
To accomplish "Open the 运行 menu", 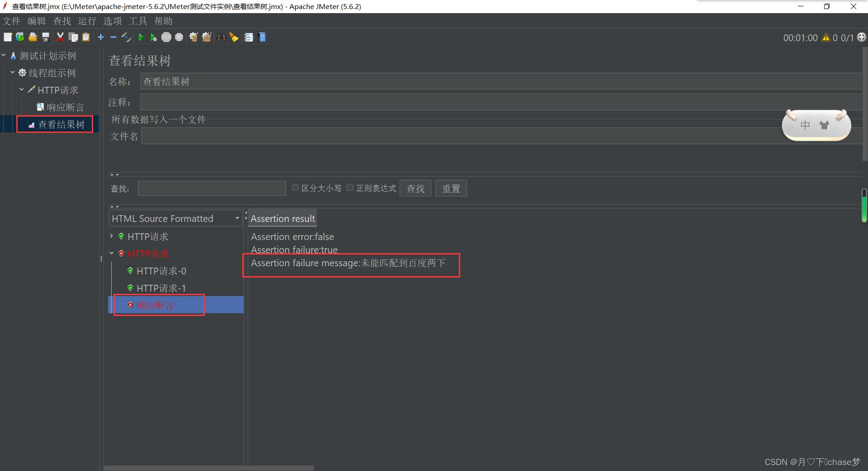I will (x=87, y=21).
